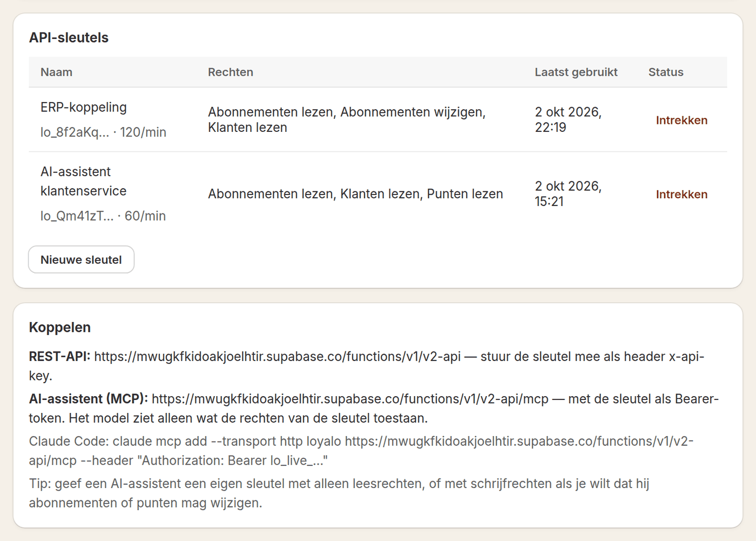Click last-used time 2 okt 2026, 15:21
Screen dimensions: 756x541
pyautogui.click(x=568, y=193)
